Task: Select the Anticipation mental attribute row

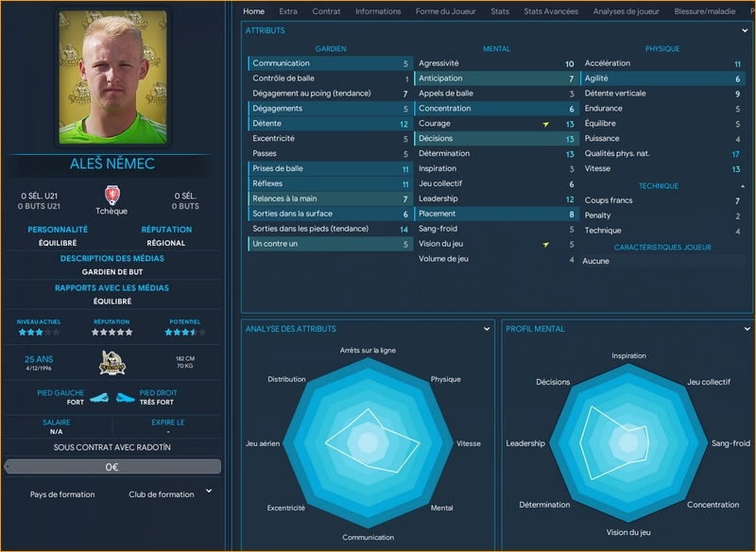Action: pyautogui.click(x=497, y=78)
